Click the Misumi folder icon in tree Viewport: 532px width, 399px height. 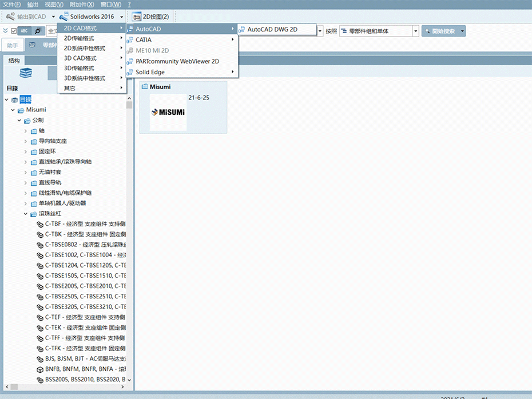21,110
